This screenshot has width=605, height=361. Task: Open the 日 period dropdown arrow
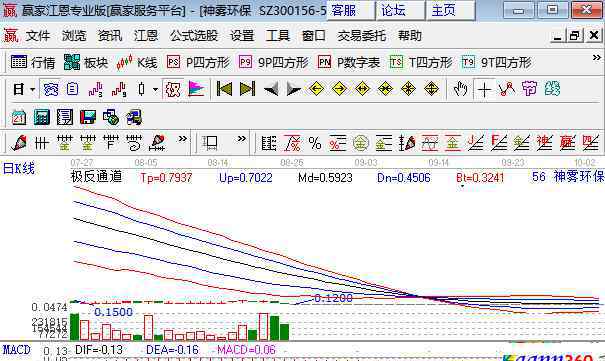[x=33, y=89]
